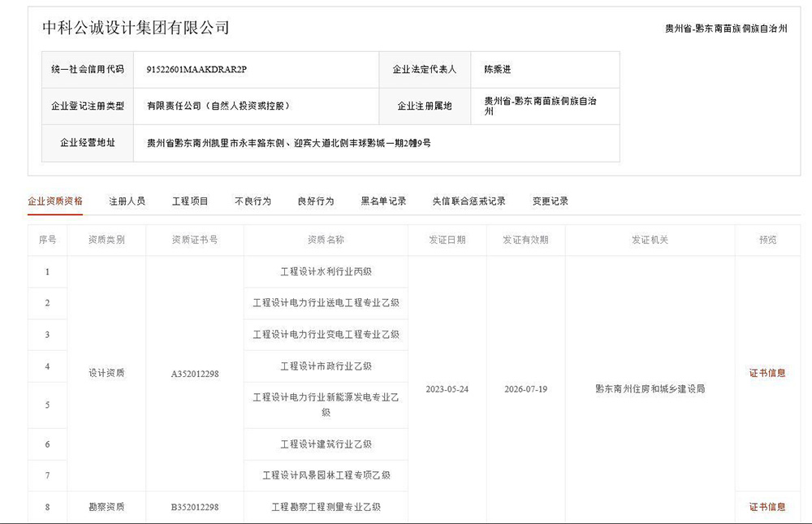
Task: Click certificate number B352012298
Action: [x=195, y=507]
